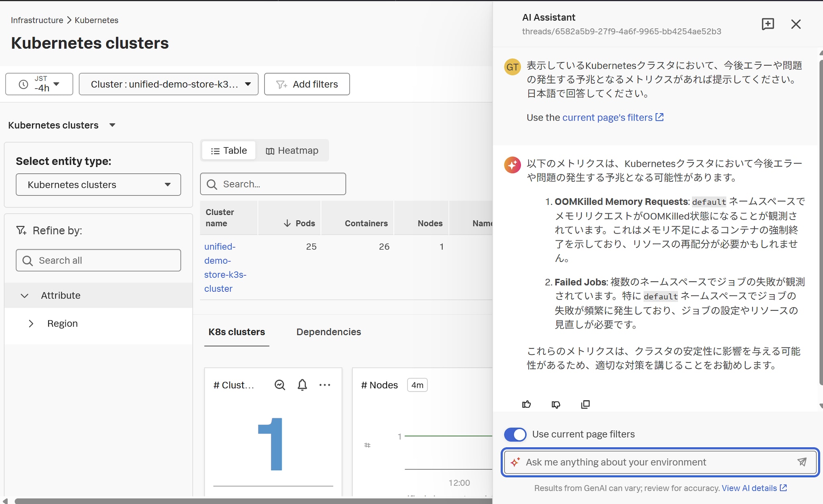Viewport: 823px width, 504px height.
Task: Click the Ask me anything input
Action: click(659, 462)
